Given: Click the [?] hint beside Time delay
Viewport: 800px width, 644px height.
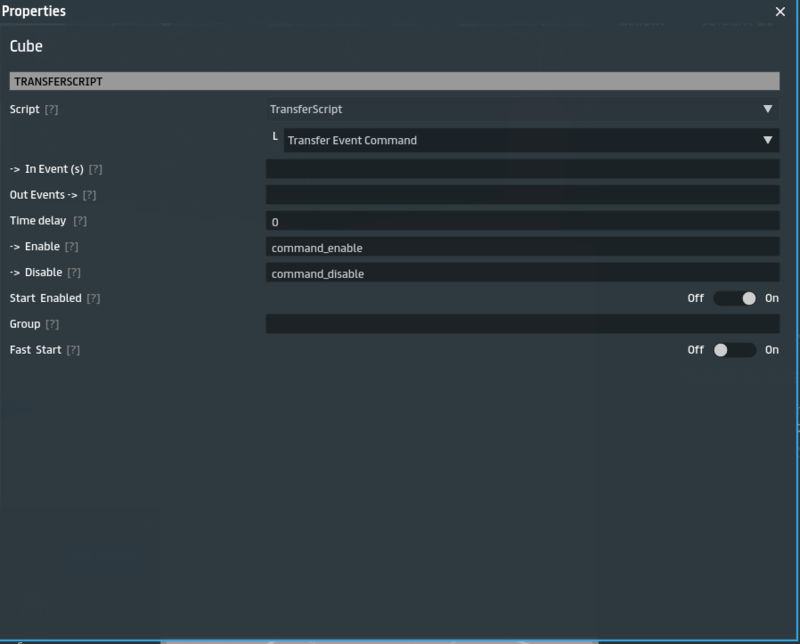Looking at the screenshot, I should point(80,221).
